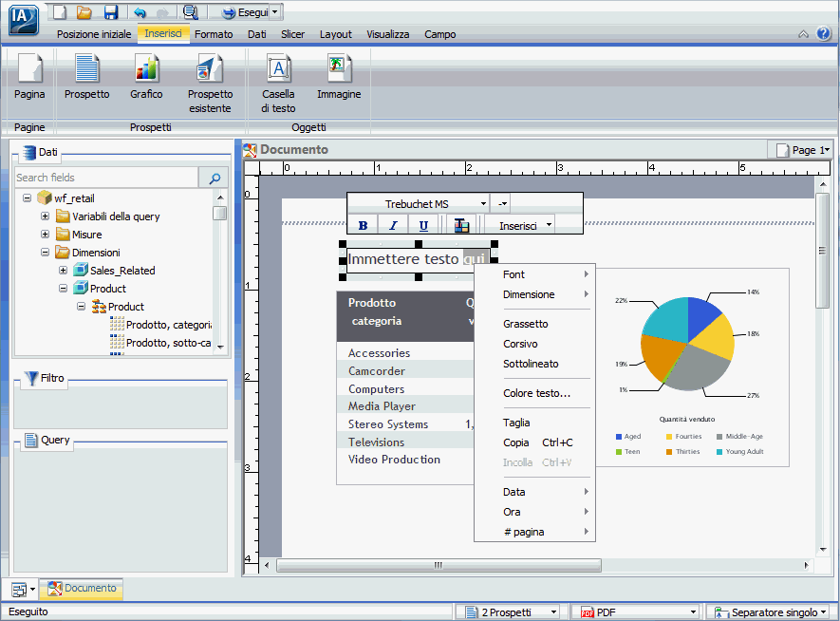The width and height of the screenshot is (840, 621).
Task: Choose Grassetto from context menu
Action: (x=535, y=324)
